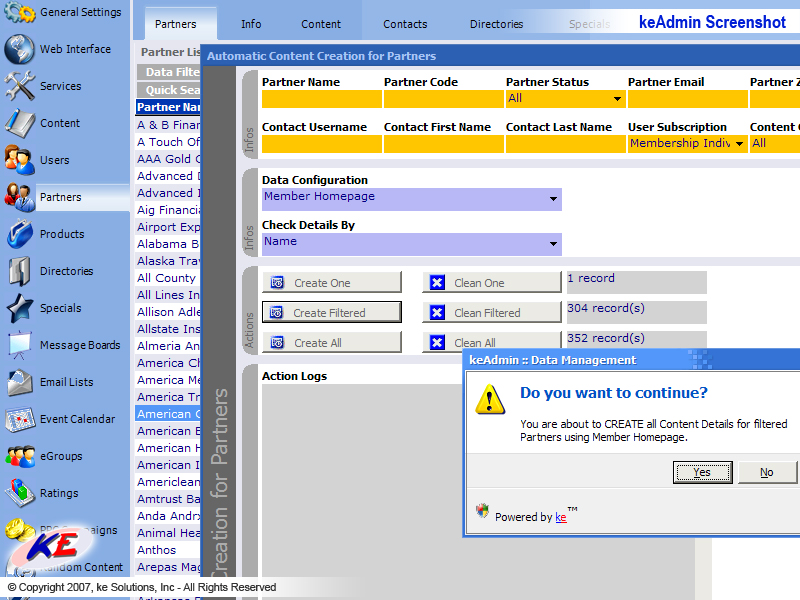This screenshot has width=800, height=600.
Task: Open General Settings gears icon
Action: [19, 12]
